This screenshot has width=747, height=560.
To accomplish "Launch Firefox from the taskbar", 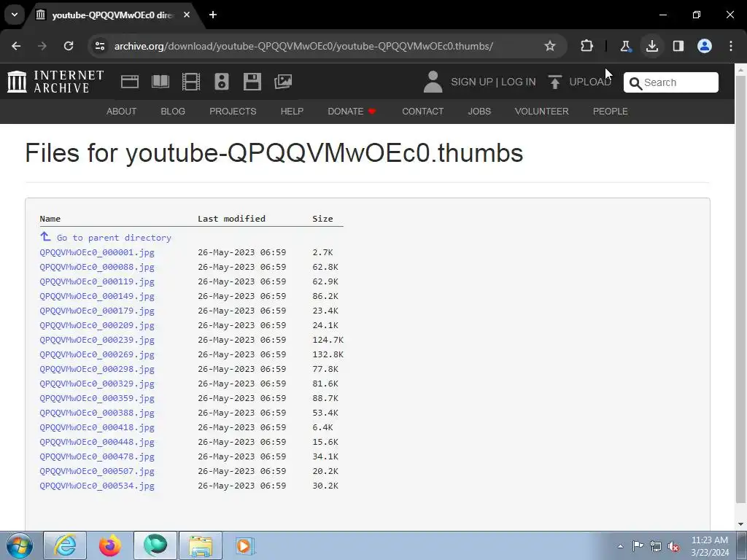I will [x=110, y=545].
